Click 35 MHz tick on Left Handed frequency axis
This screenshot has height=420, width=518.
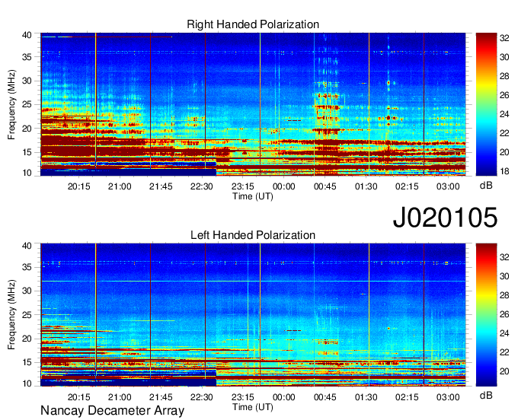27,267
